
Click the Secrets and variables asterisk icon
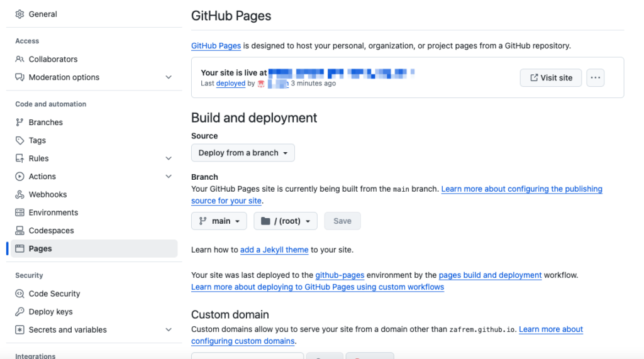(19, 330)
